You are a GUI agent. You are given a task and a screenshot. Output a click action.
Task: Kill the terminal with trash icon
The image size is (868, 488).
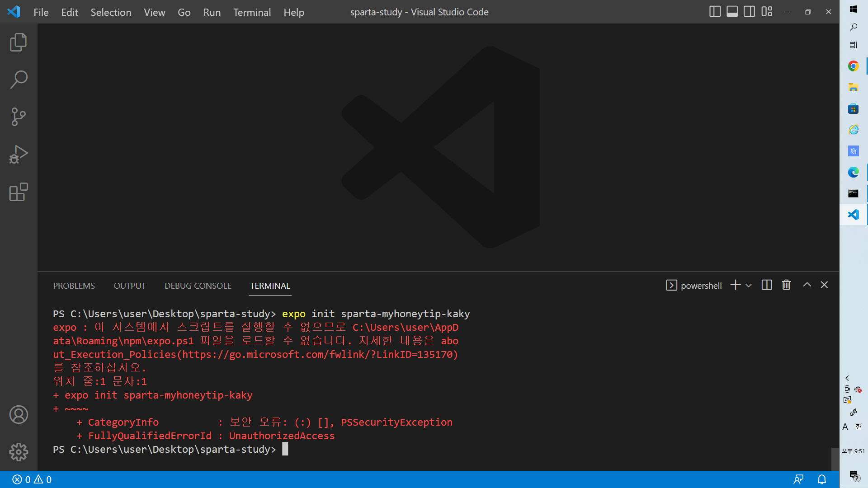click(787, 285)
